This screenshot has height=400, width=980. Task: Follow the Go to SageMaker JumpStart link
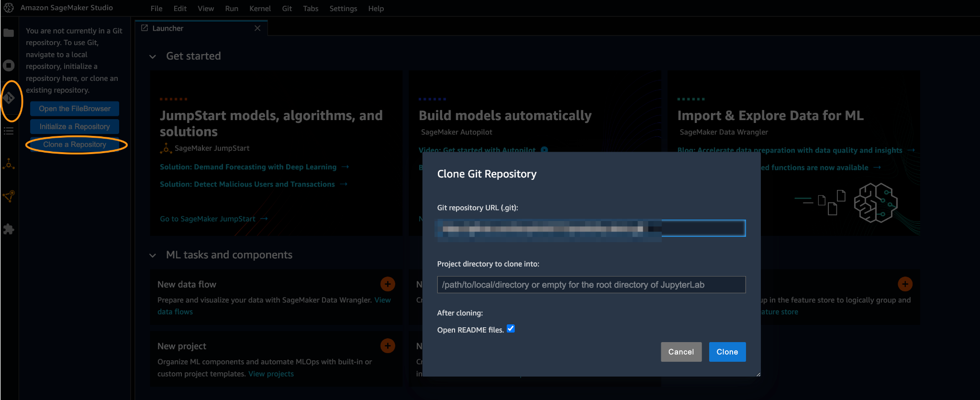[x=208, y=219]
